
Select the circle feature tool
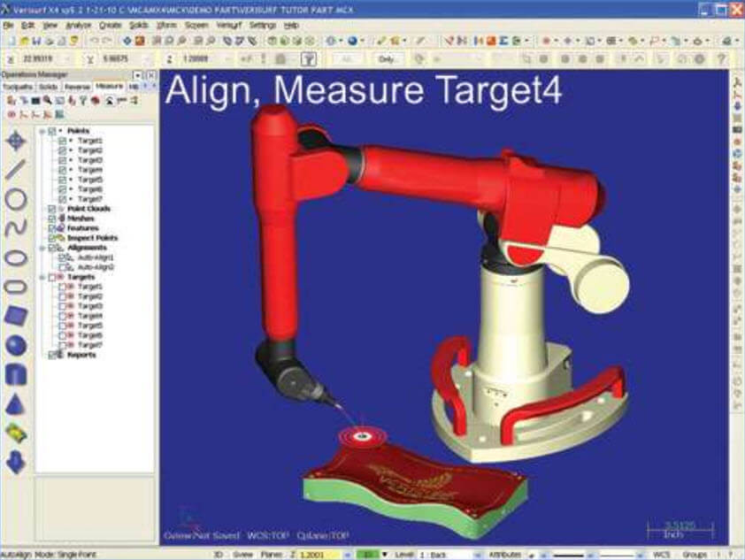16,199
